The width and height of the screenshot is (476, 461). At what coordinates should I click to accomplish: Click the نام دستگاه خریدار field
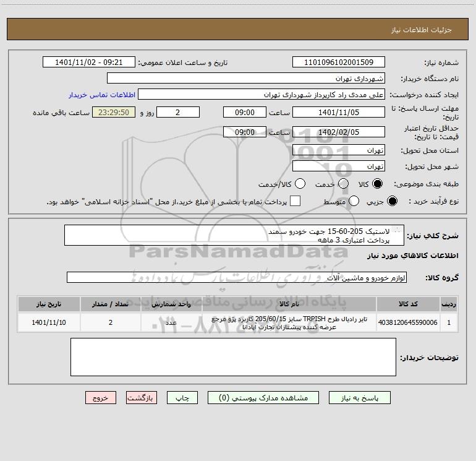246,78
